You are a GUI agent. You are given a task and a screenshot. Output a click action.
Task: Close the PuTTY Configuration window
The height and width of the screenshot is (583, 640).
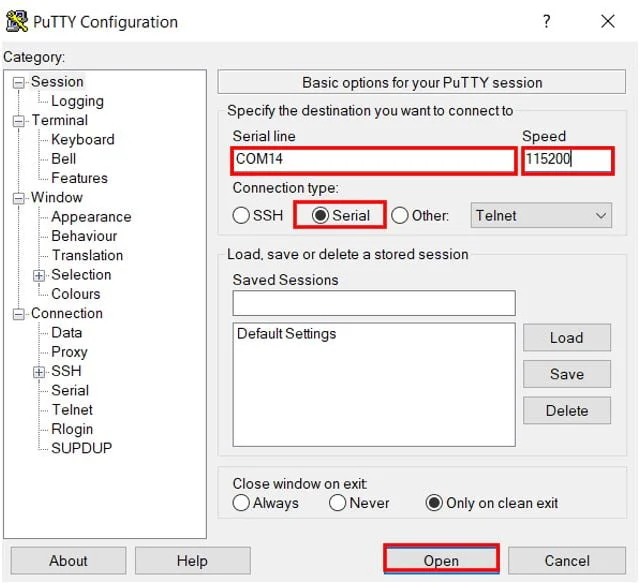click(608, 21)
